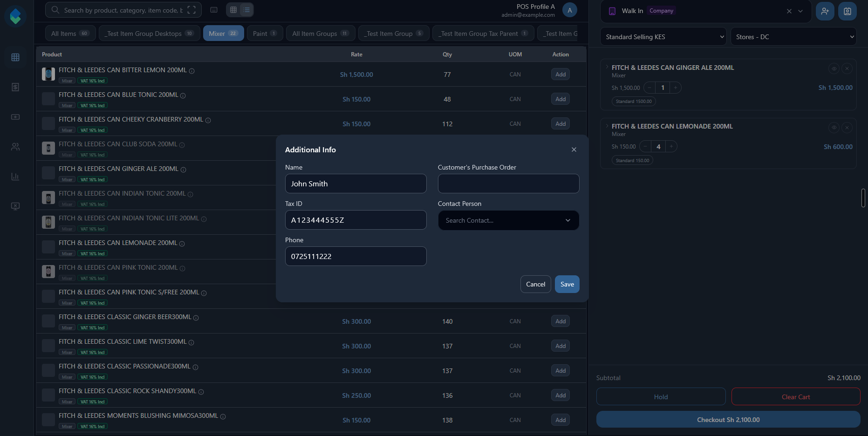868x436 pixels.
Task: Click the cart panel vertical scrollbar handle
Action: click(x=863, y=198)
